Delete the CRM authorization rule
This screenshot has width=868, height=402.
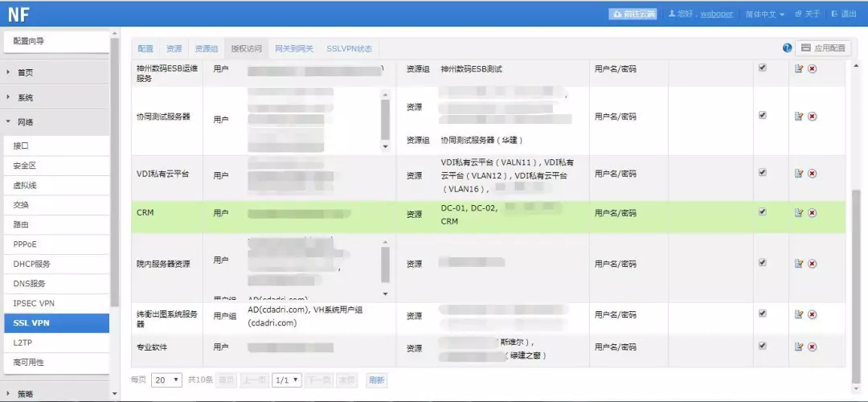[813, 213]
